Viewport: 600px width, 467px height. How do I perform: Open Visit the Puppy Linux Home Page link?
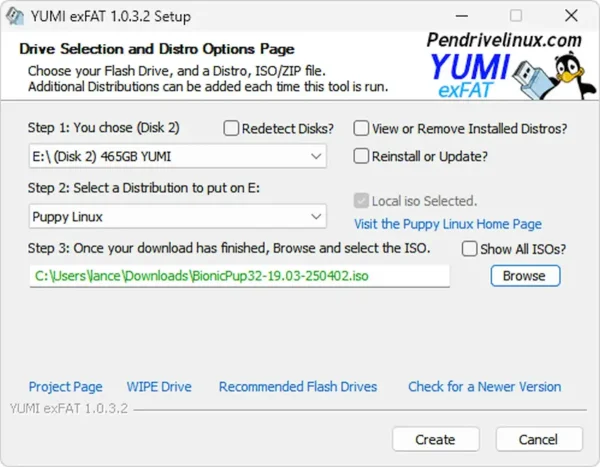click(448, 224)
